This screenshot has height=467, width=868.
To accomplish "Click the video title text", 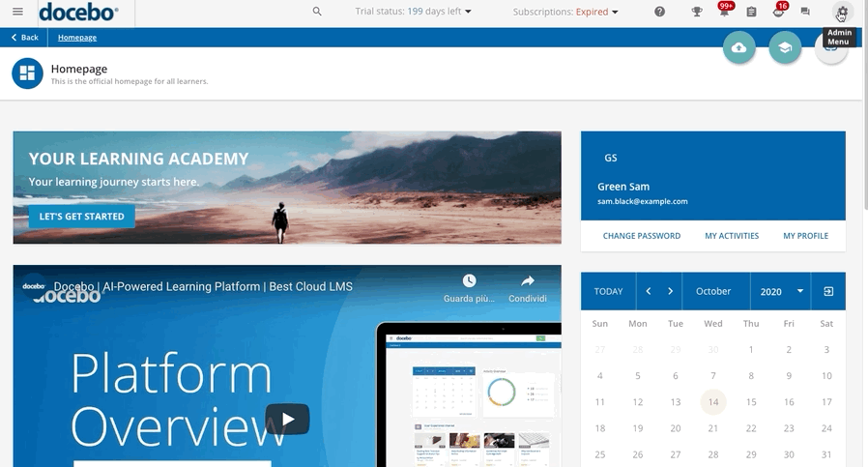I will coord(203,287).
